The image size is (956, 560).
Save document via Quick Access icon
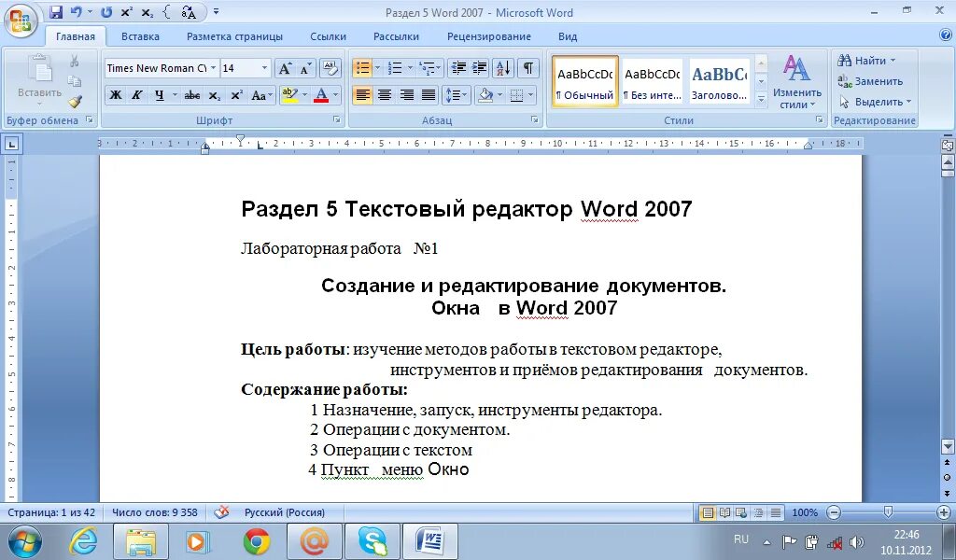[x=56, y=11]
